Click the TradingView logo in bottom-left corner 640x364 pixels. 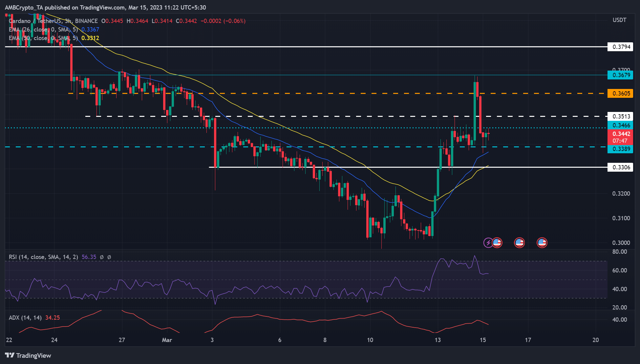point(11,355)
